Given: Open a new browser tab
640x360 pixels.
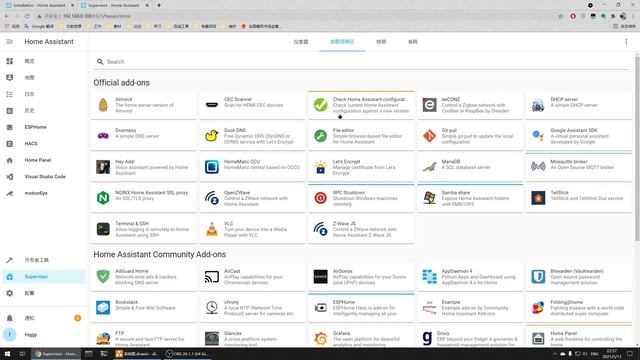Looking at the screenshot, I should pos(159,5).
